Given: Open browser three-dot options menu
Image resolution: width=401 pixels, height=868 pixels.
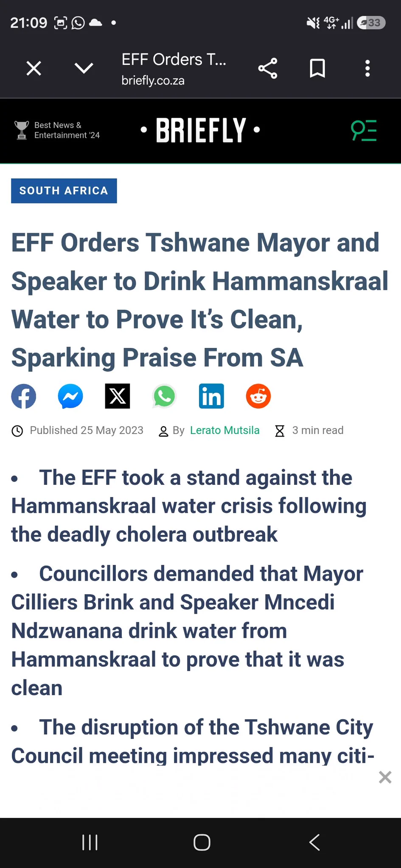Looking at the screenshot, I should pos(367,68).
